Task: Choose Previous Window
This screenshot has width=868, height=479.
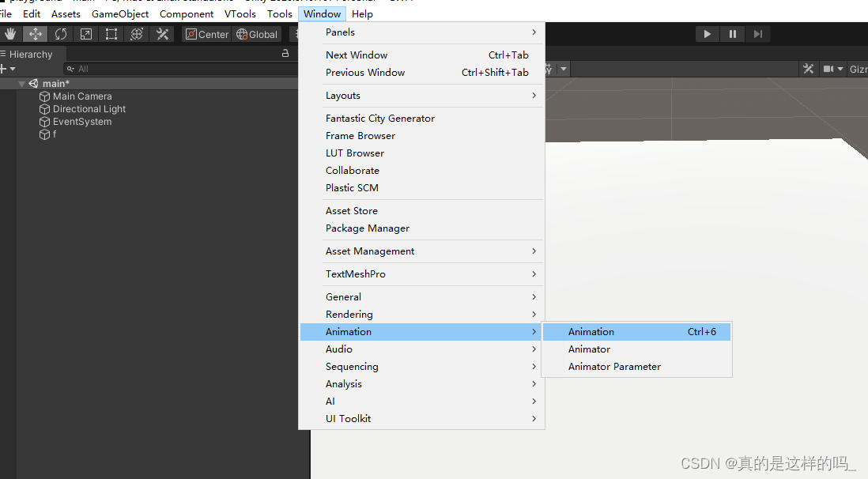Action: (x=422, y=73)
